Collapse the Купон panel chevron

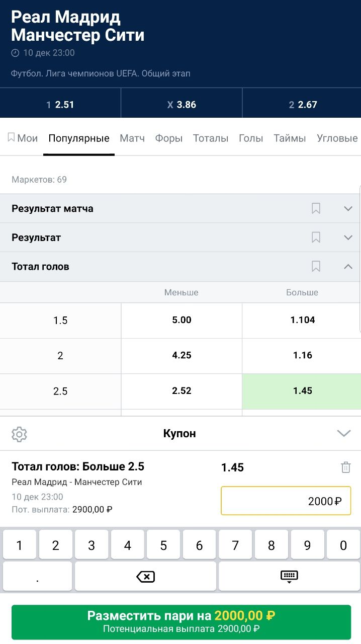coord(344,434)
